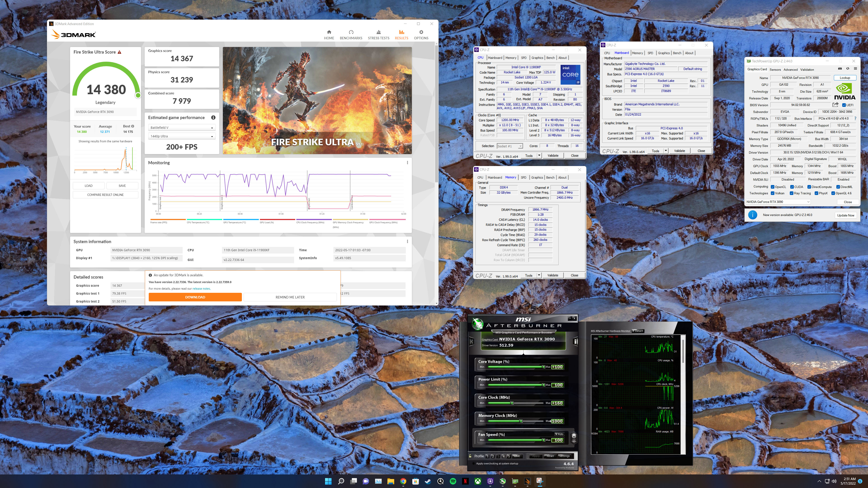
Task: Expand Tools dropdown arrow in CPU-Z Memory window
Action: (x=539, y=275)
